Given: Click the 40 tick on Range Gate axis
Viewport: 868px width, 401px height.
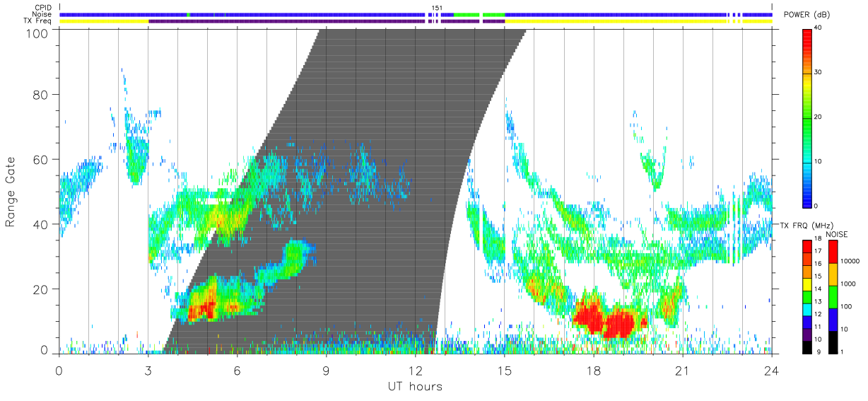Looking at the screenshot, I should 41,224.
